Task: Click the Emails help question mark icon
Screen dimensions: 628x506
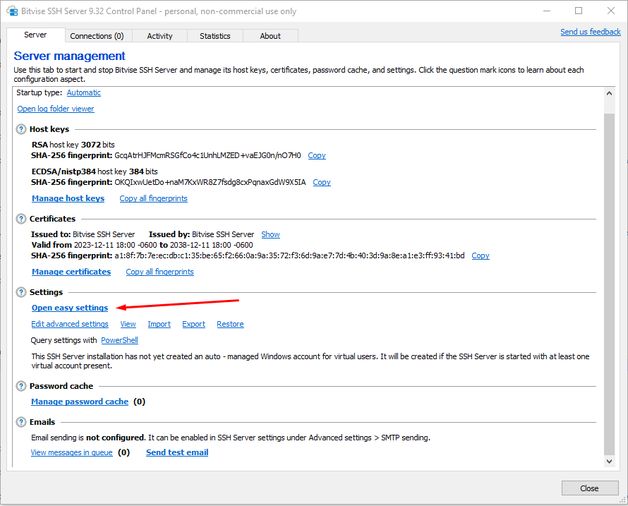Action: 21,422
